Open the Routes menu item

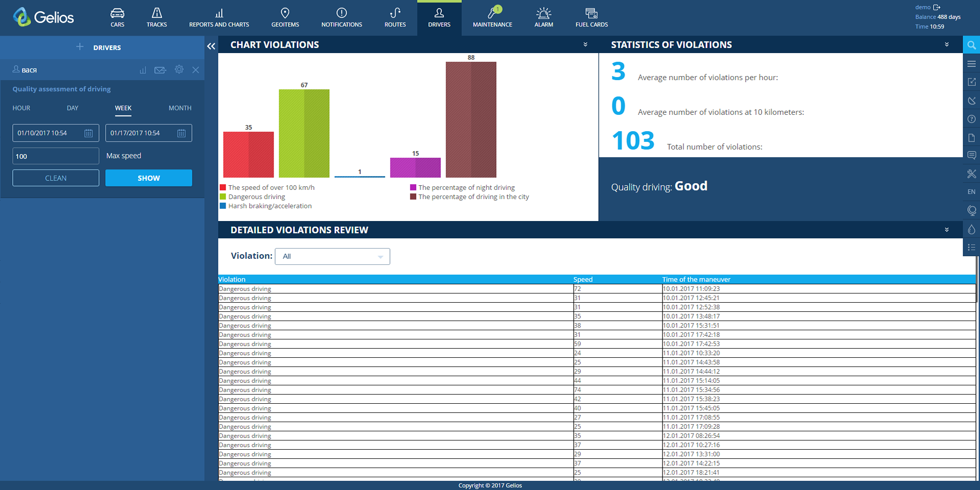(x=395, y=17)
